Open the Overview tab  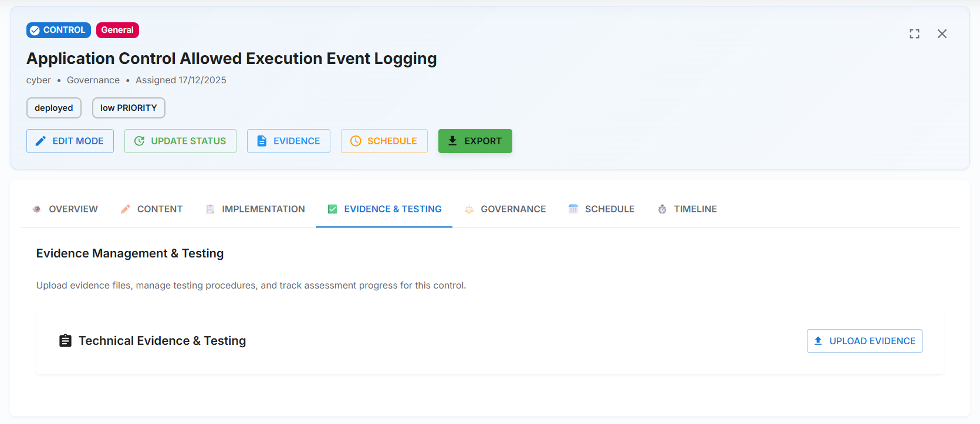(x=65, y=209)
